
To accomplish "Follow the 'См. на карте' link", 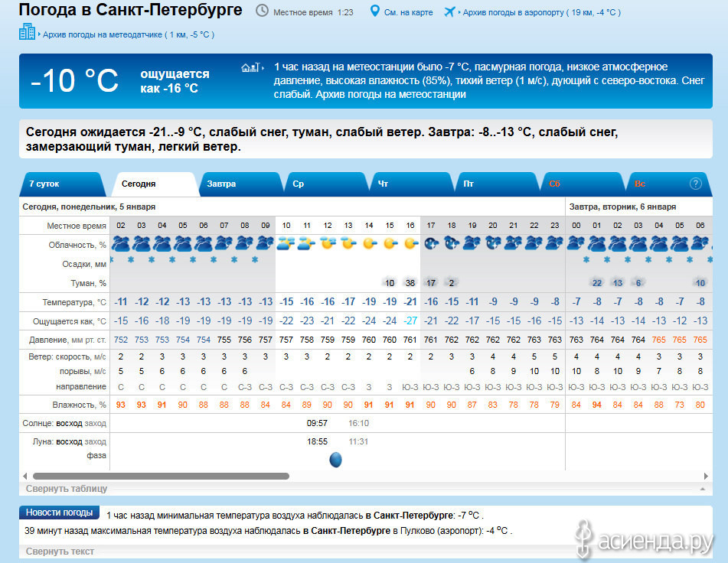I will 408,12.
